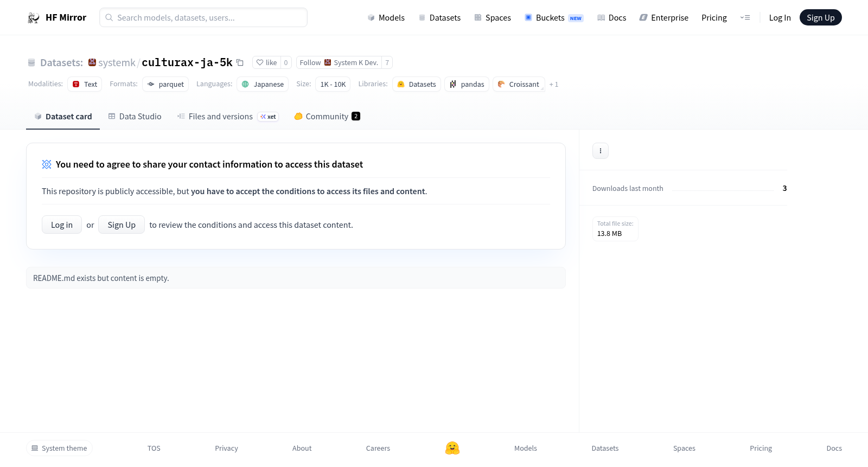Open Spaces in the top navigation
Viewport: 868px width, 467px height.
click(x=493, y=17)
